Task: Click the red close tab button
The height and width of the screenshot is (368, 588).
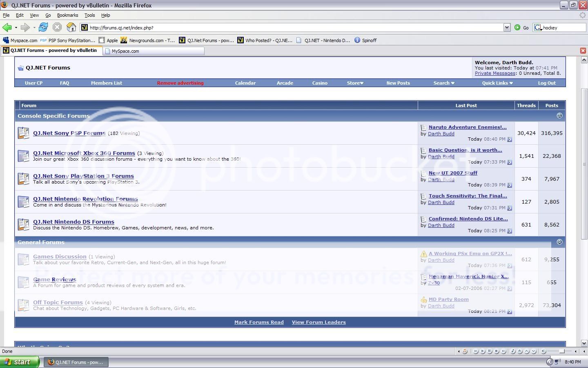Action: (x=583, y=51)
